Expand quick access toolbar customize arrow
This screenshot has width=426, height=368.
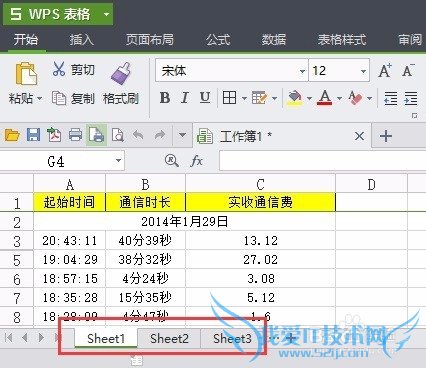tap(182, 135)
